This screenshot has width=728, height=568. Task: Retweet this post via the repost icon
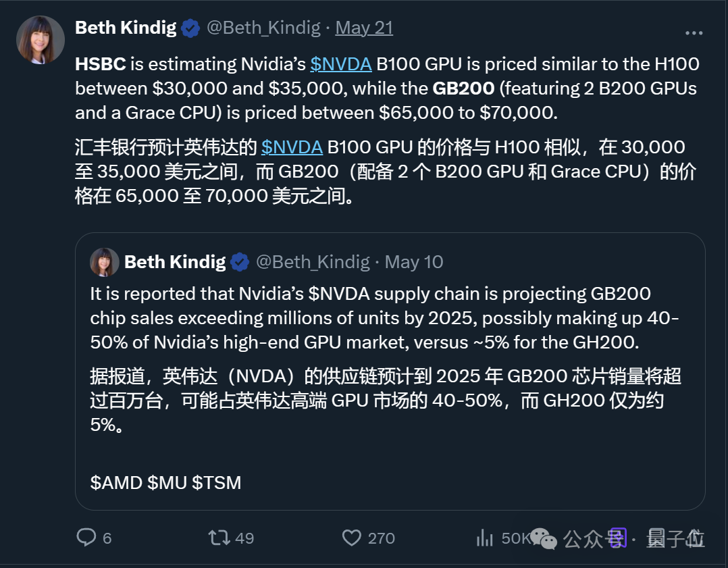[219, 538]
